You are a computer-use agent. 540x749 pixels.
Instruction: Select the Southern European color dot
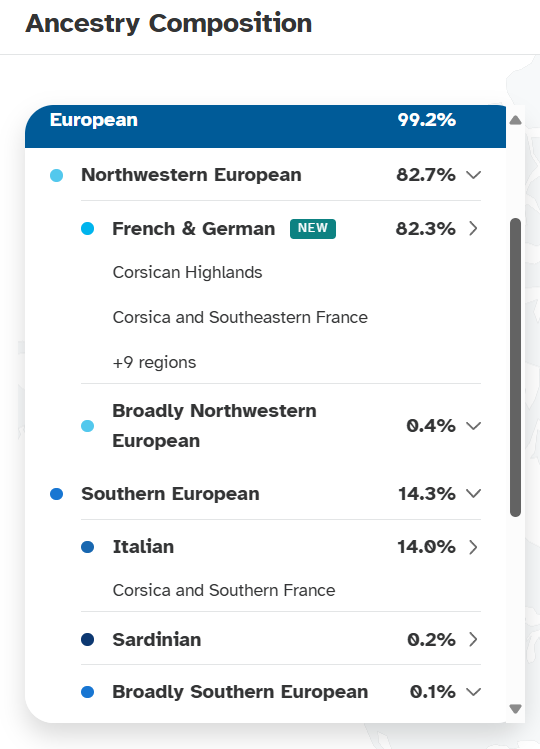click(x=56, y=494)
